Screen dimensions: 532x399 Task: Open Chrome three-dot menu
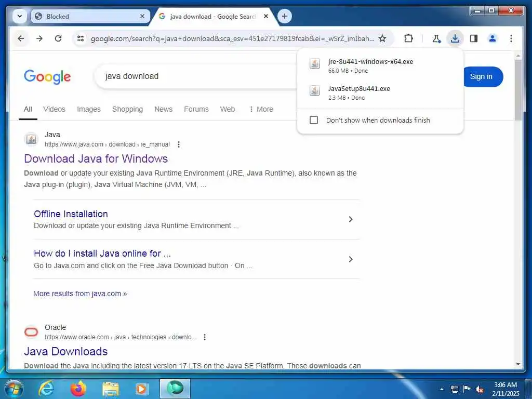point(511,38)
